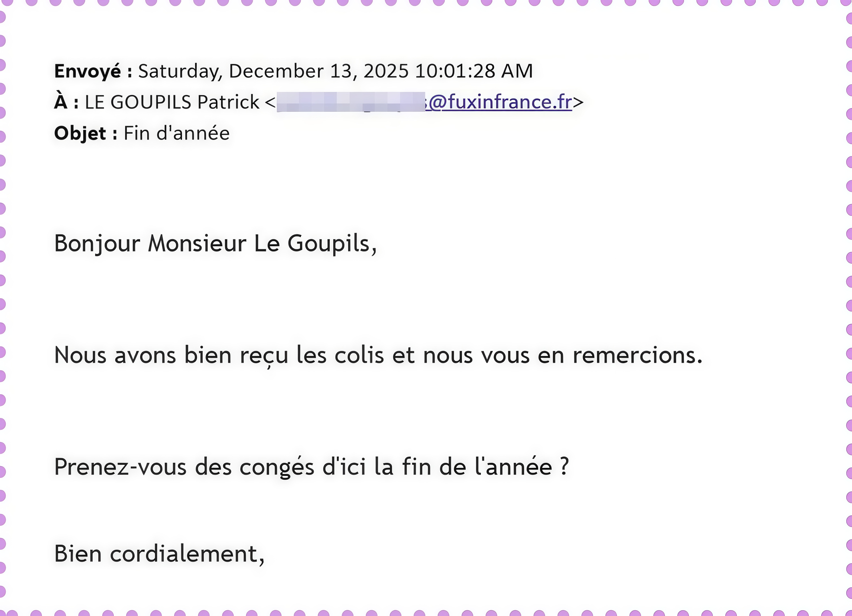Click the subject text "Fin d'année"
This screenshot has width=852, height=616.
pos(177,133)
